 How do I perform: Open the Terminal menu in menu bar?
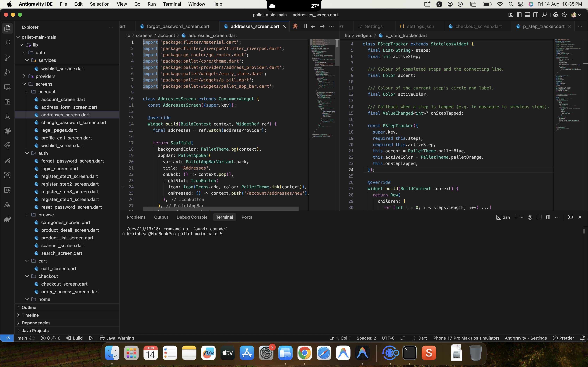click(172, 4)
